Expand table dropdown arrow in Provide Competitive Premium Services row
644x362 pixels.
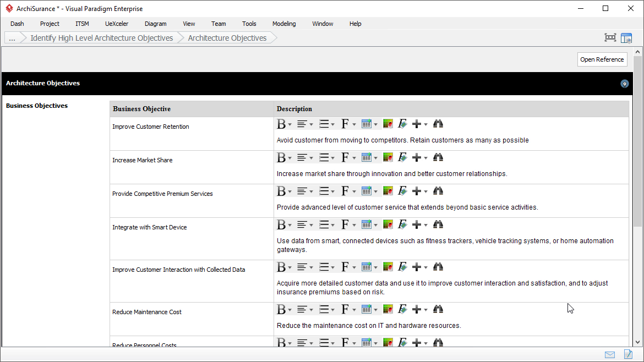pyautogui.click(x=375, y=192)
